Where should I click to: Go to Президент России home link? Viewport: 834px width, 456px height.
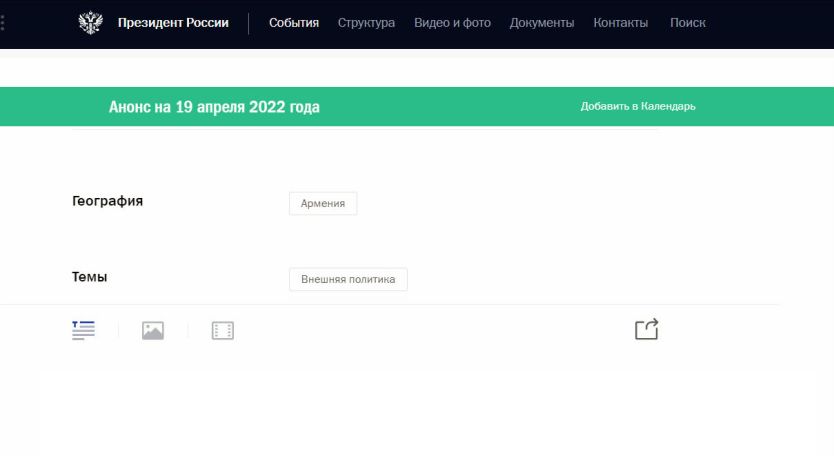(x=173, y=23)
